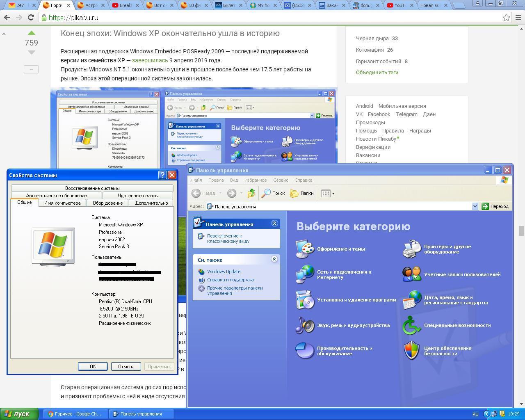525x420 pixels.
Task: Open Add or Remove Programs icon
Action: (x=305, y=300)
